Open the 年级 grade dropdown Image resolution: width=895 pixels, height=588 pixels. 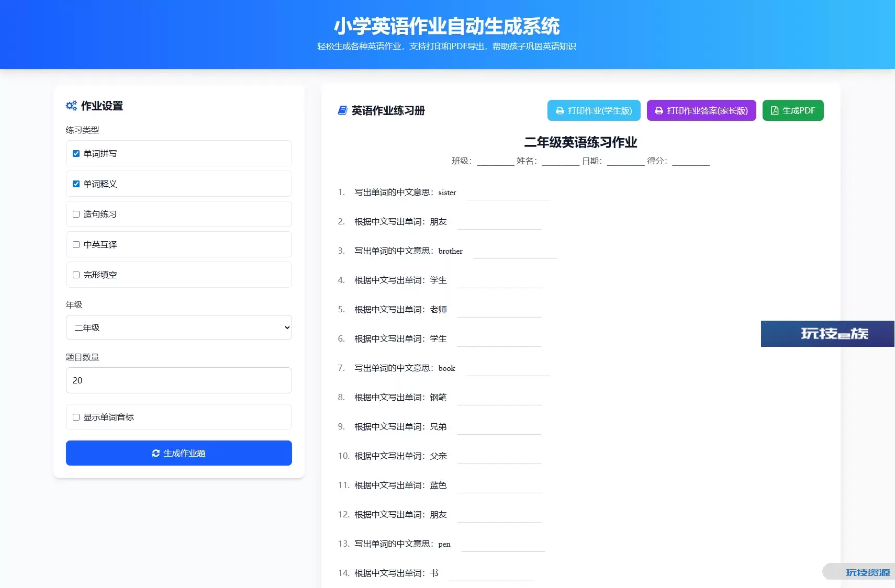click(x=178, y=327)
